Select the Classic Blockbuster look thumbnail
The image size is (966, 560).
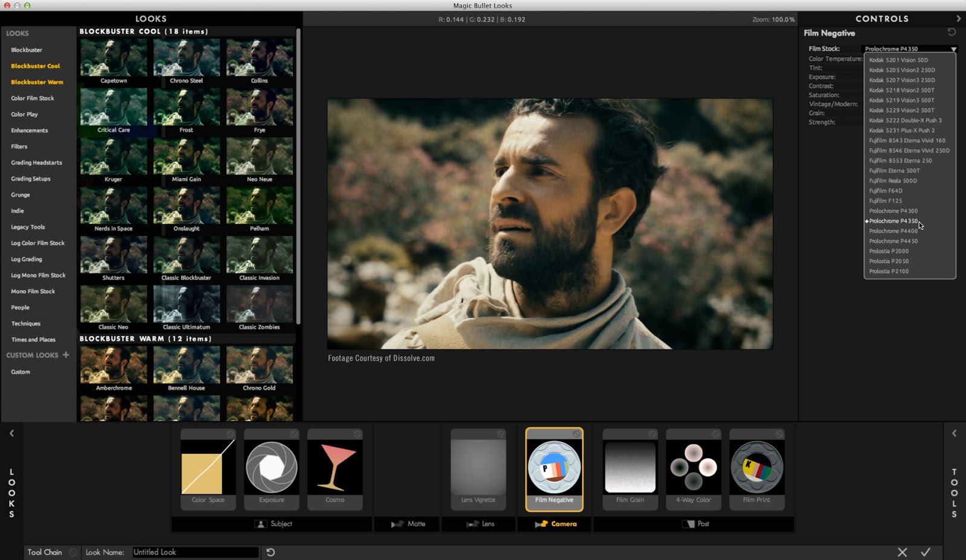[x=187, y=255]
